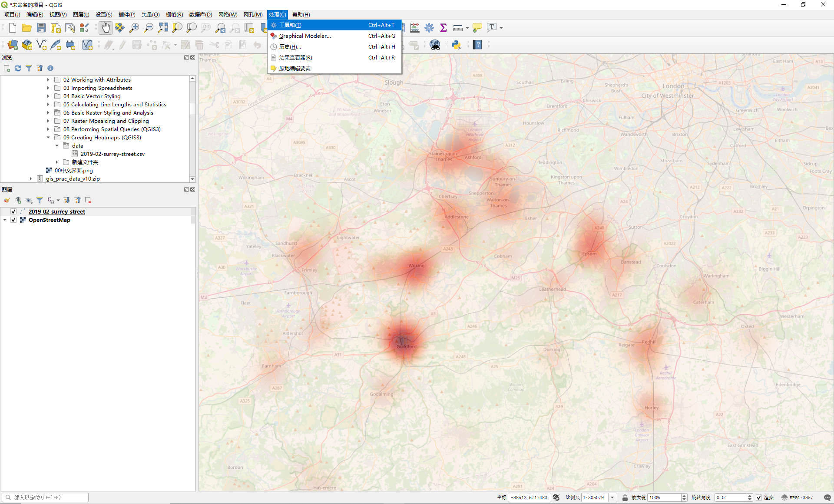Select 2019-02-surrey-street.csv in browser

tap(113, 154)
